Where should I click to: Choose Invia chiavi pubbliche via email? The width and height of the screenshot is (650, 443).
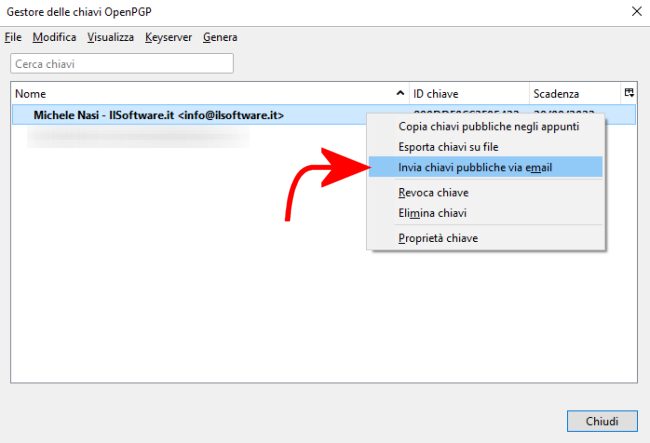[x=485, y=167]
